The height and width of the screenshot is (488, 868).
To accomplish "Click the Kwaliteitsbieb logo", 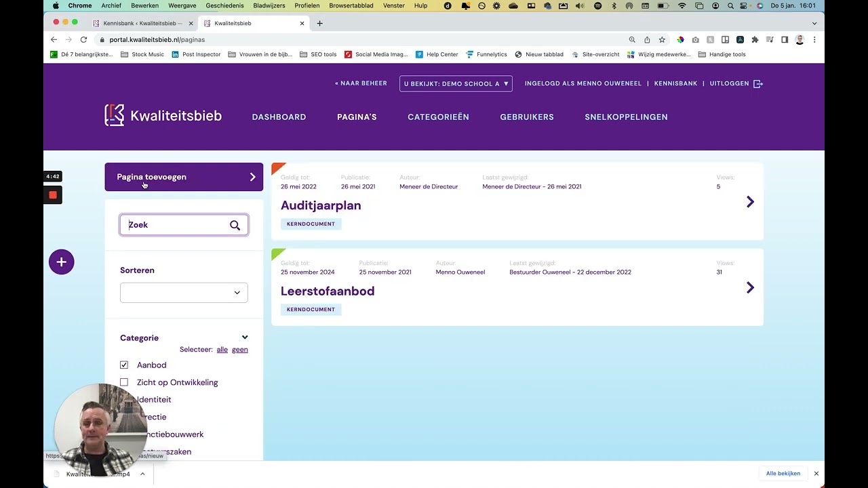I will (163, 116).
